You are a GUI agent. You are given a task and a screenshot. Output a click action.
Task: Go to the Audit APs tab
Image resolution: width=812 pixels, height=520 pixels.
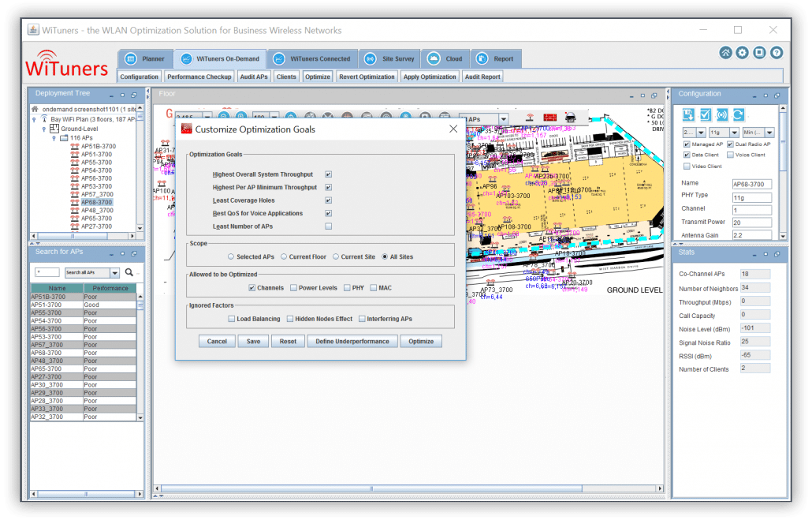click(254, 77)
